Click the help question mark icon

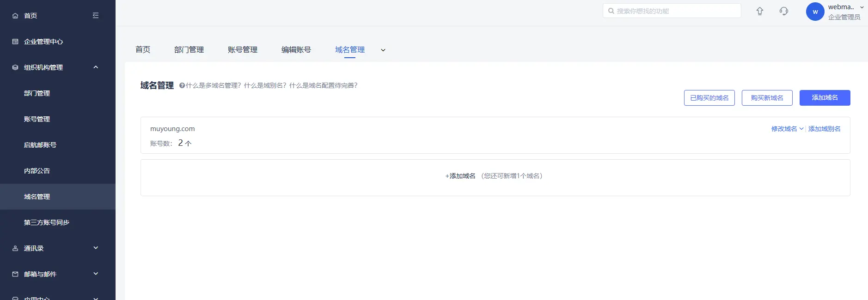182,85
